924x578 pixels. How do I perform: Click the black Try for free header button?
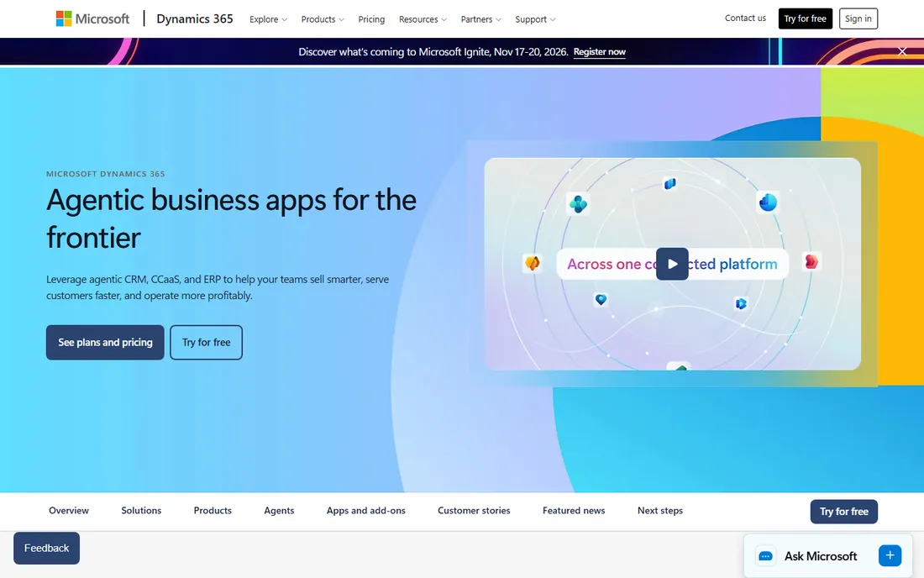[x=805, y=18]
